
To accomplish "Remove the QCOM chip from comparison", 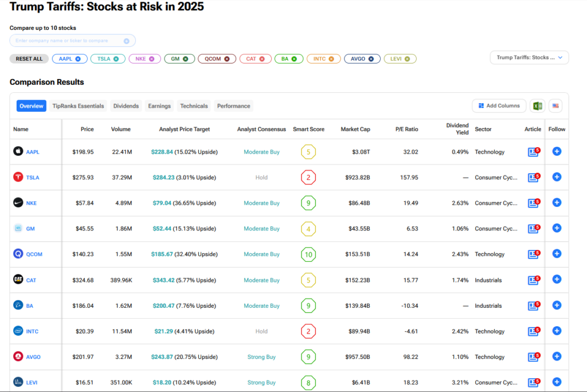I will coord(227,59).
